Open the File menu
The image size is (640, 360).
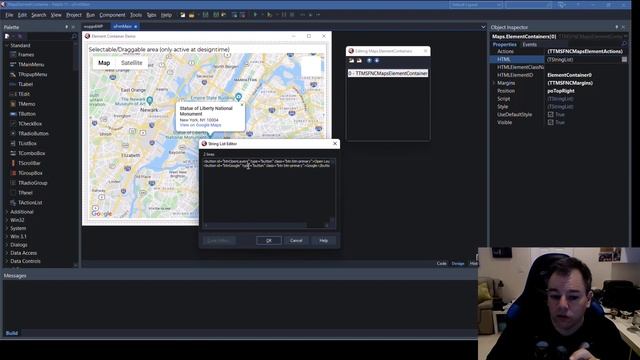coord(9,15)
